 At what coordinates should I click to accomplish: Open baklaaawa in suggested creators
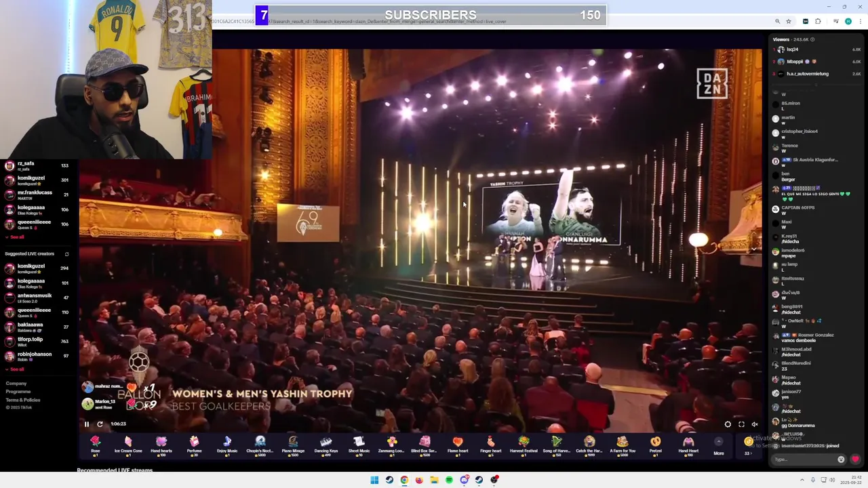coord(38,327)
